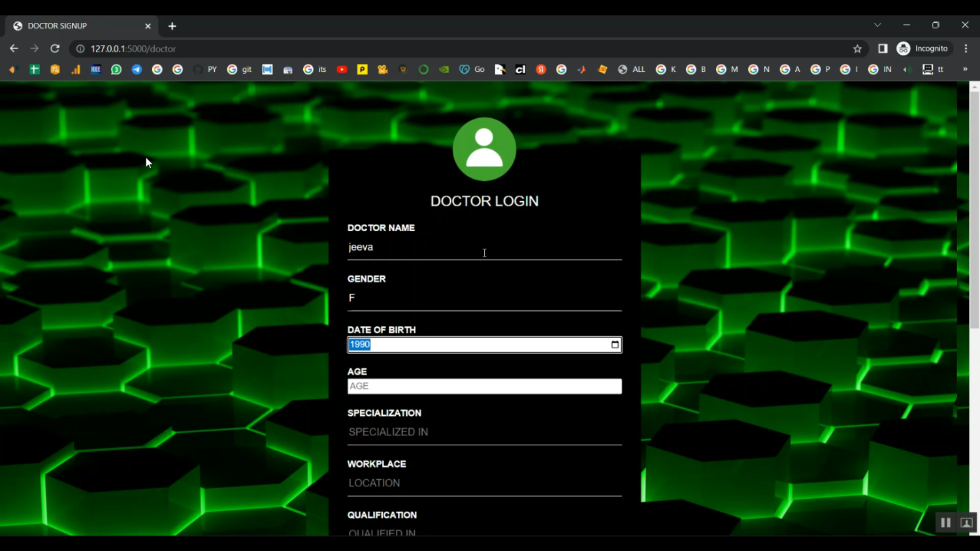
Task: Click the SPECIALIZED IN text field
Action: pos(484,432)
